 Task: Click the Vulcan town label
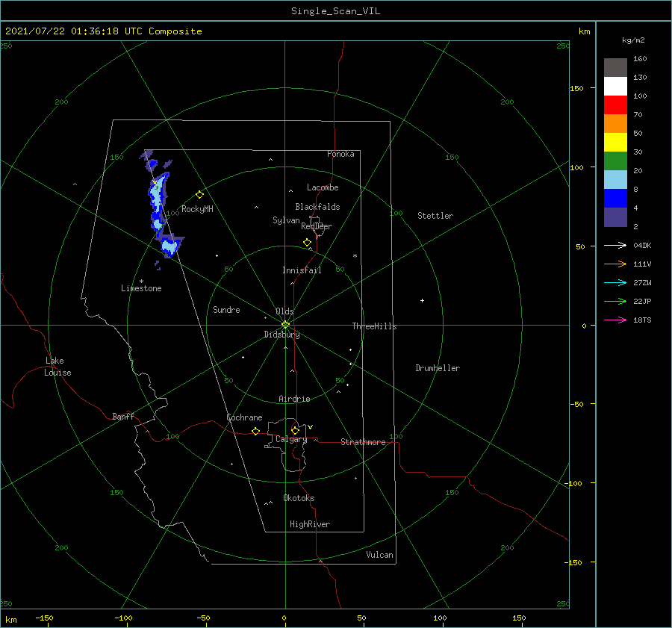coord(379,555)
